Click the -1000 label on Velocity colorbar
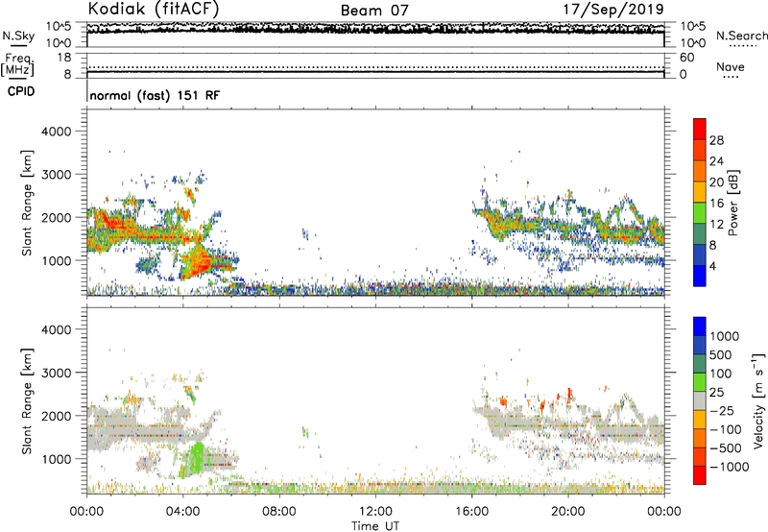This screenshot has width=768, height=532. tap(730, 467)
